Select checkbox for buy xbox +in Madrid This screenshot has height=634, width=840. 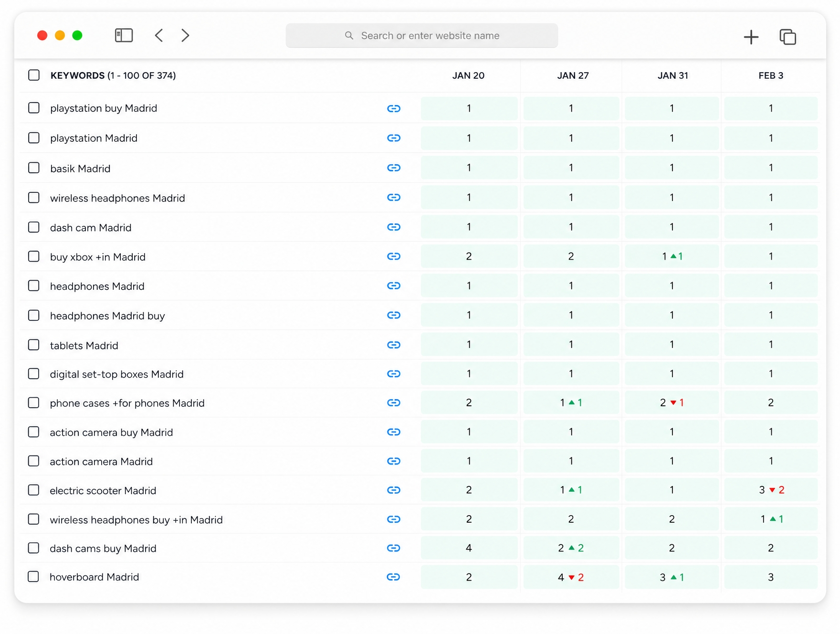[x=34, y=256]
